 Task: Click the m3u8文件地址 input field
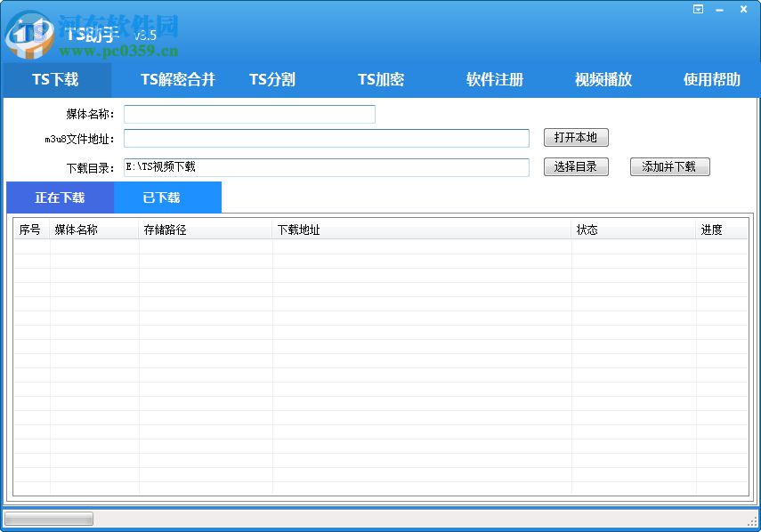tap(327, 138)
